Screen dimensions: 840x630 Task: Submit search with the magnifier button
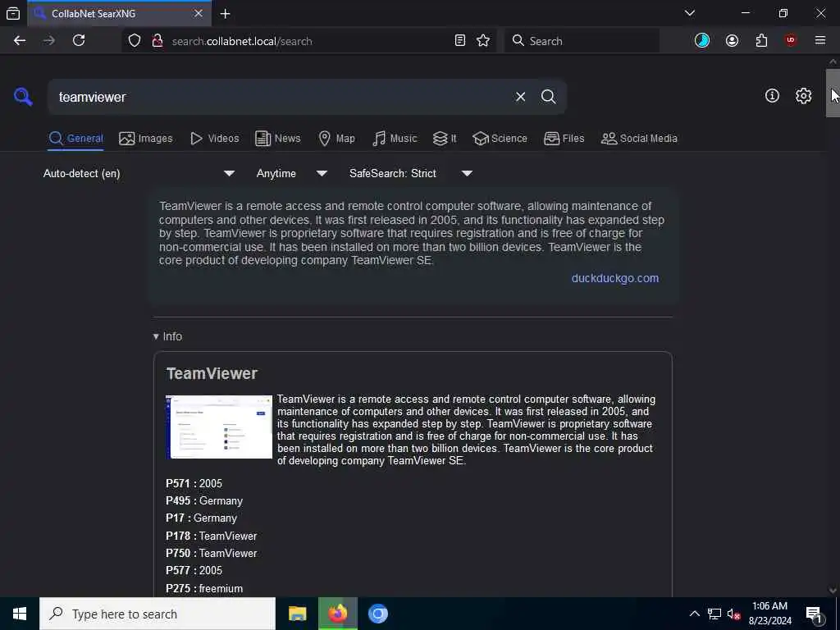coord(548,97)
